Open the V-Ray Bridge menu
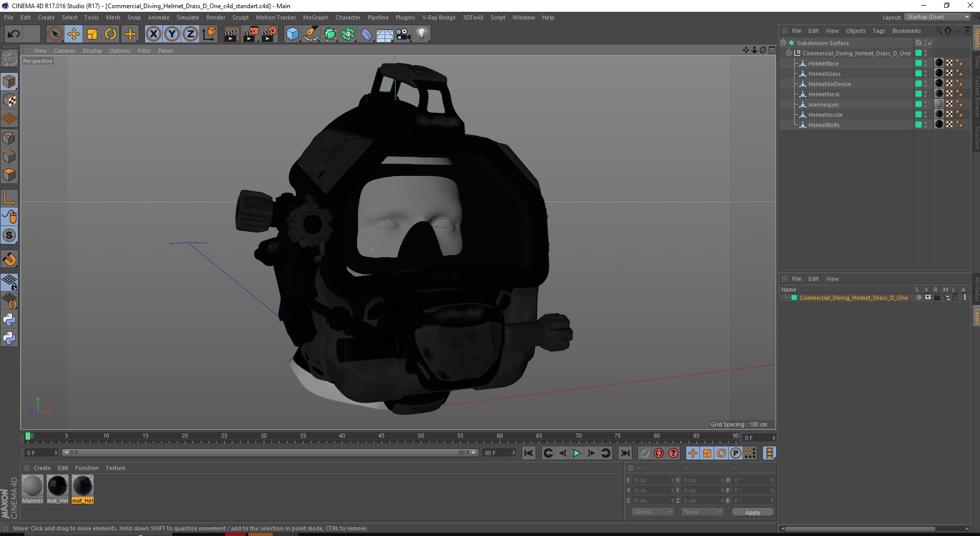The width and height of the screenshot is (980, 536). click(x=439, y=17)
